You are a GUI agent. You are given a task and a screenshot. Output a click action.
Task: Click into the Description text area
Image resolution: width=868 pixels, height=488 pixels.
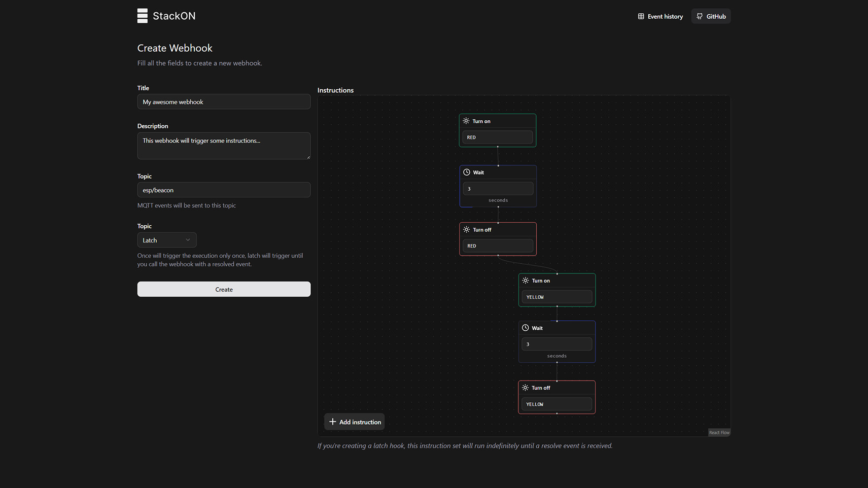(224, 146)
